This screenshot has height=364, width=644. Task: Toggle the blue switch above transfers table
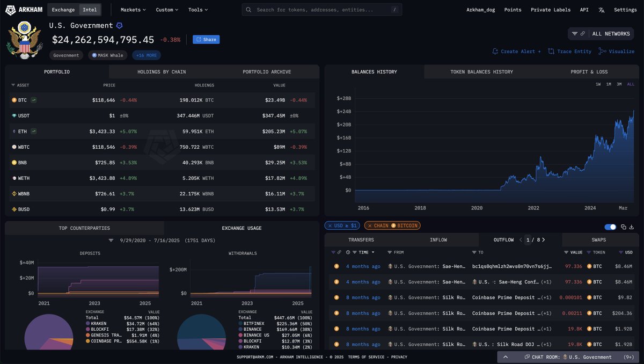point(610,227)
